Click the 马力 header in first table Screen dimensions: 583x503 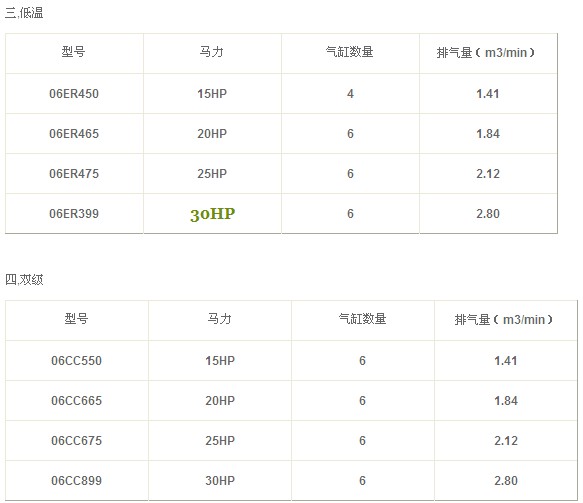tap(212, 52)
